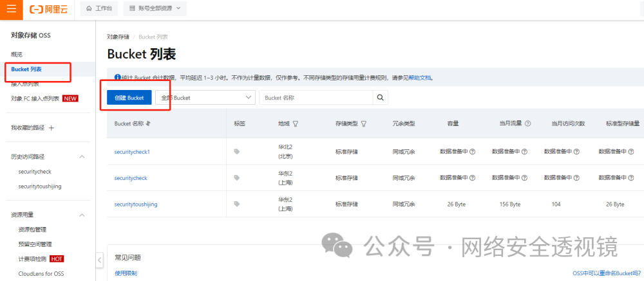The width and height of the screenshot is (644, 281).
Task: Open 接入点列表 in sidebar
Action: pyautogui.click(x=25, y=84)
